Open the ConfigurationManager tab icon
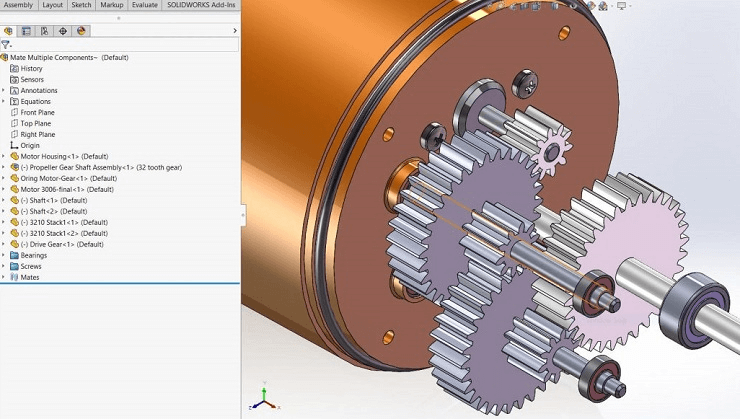Image resolution: width=740 pixels, height=419 pixels. [44, 31]
